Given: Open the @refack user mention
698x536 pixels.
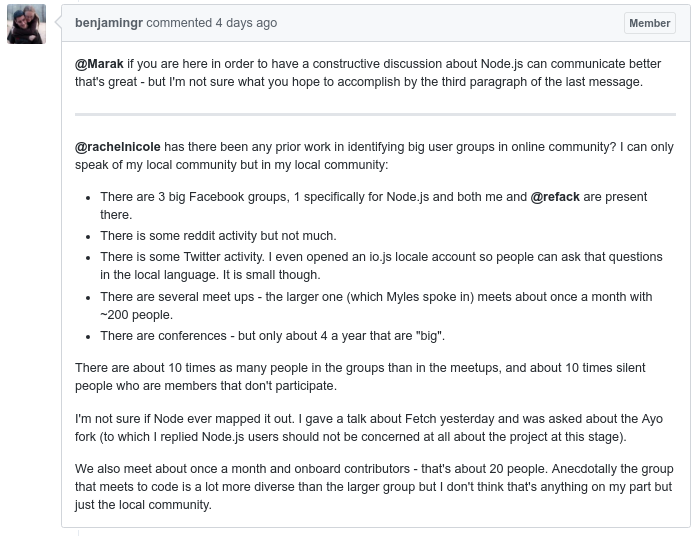Looking at the screenshot, I should pyautogui.click(x=555, y=197).
